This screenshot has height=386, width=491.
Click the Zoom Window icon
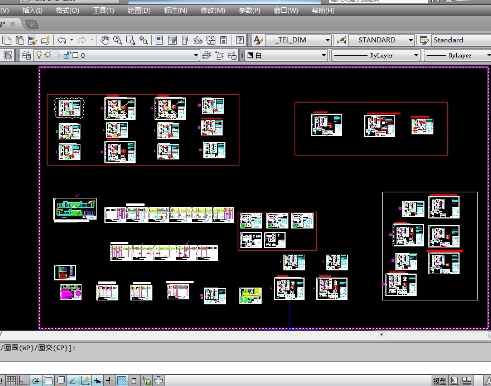point(130,40)
